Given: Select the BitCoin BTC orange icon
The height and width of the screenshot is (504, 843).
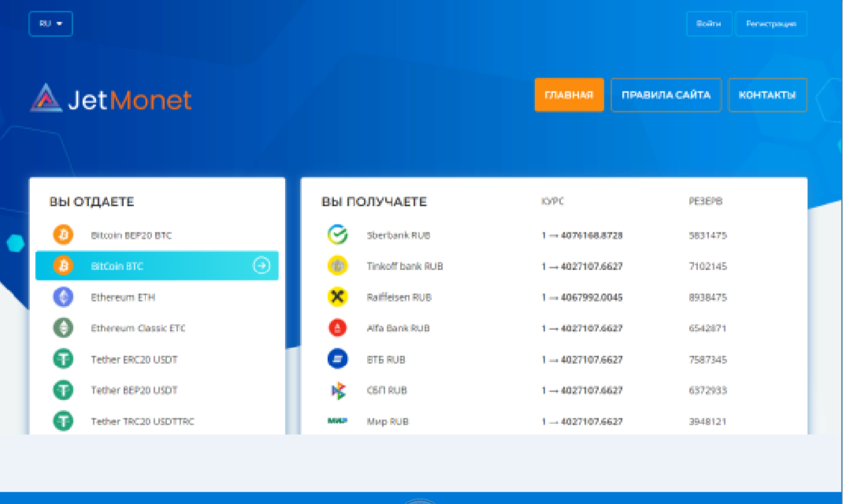Looking at the screenshot, I should click(63, 265).
